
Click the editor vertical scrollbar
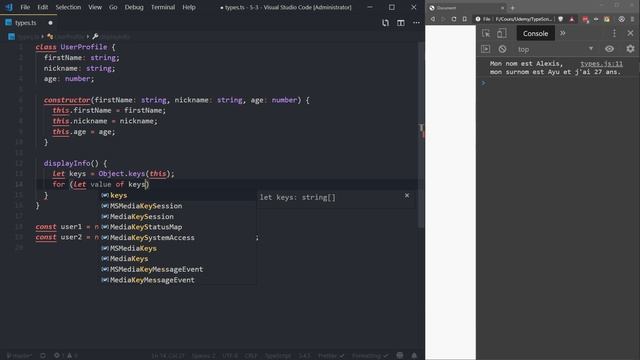421,135
